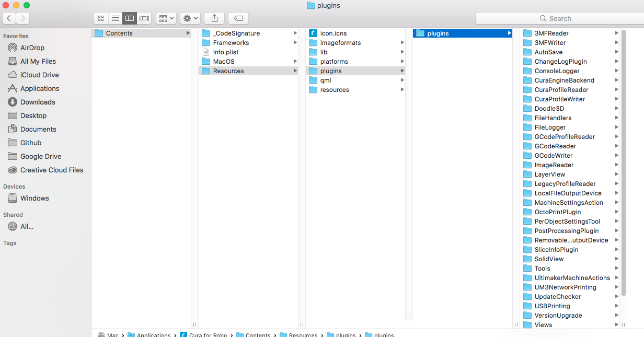Select the VersionUpgrade folder
Image resolution: width=644 pixels, height=337 pixels.
point(570,315)
